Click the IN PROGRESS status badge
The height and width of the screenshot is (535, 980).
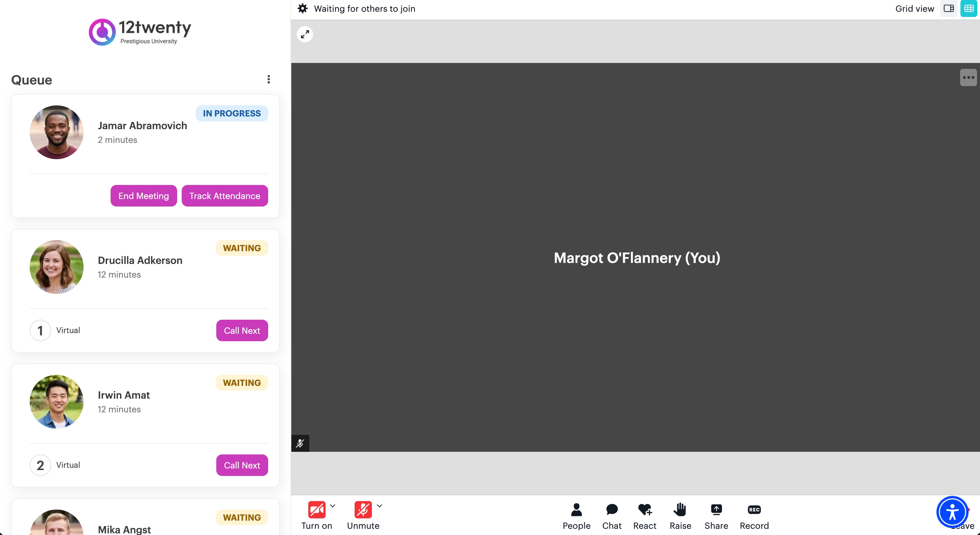232,114
